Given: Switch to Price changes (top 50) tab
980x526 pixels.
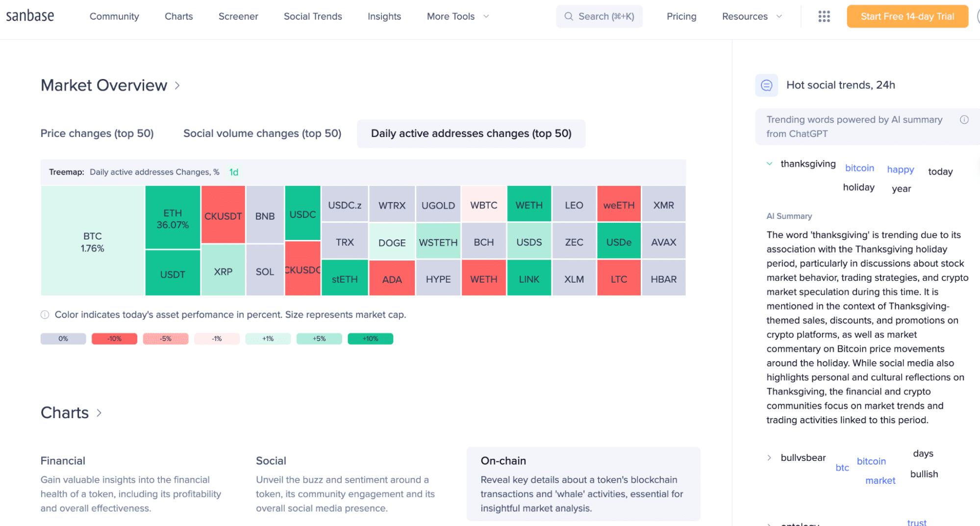Looking at the screenshot, I should click(x=97, y=133).
